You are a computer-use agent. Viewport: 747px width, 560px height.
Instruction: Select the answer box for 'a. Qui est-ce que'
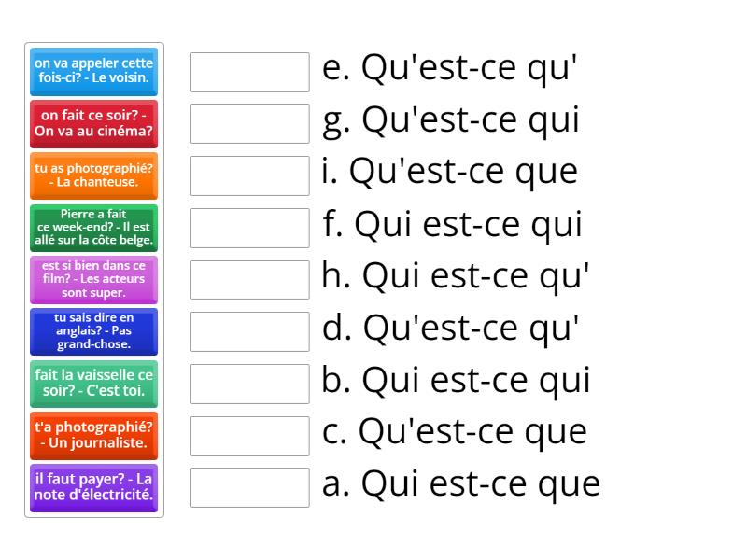250,487
